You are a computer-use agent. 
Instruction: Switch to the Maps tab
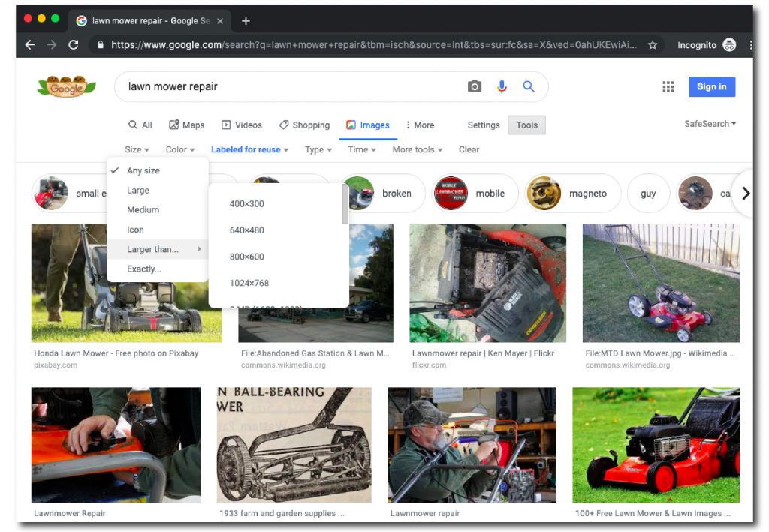coord(186,125)
